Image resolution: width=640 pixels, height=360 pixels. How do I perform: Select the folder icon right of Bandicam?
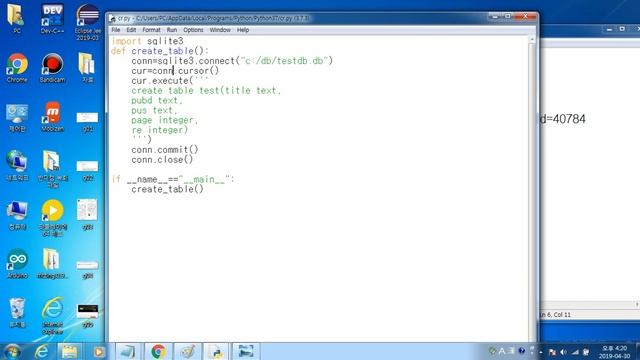tap(87, 68)
